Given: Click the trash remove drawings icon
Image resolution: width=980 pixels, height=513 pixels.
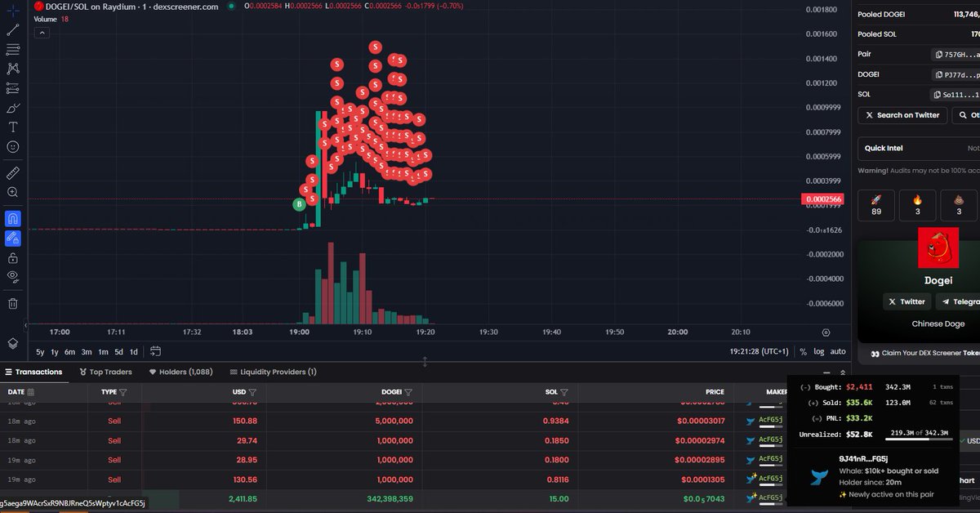Looking at the screenshot, I should click(x=13, y=304).
